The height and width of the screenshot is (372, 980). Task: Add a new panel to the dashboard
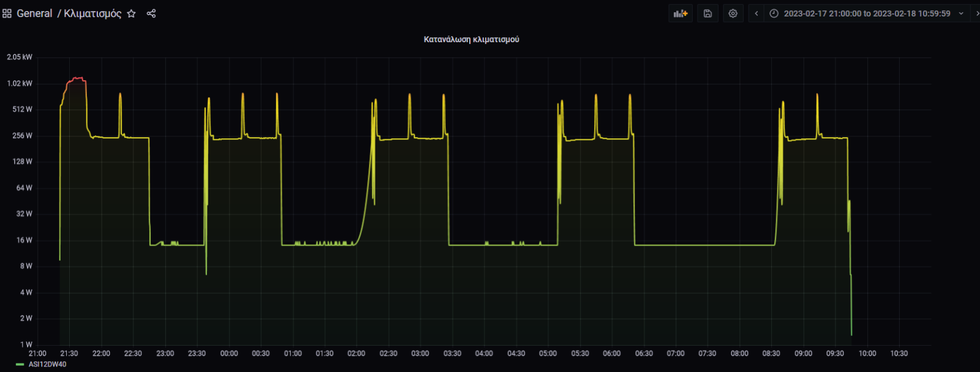(x=680, y=13)
